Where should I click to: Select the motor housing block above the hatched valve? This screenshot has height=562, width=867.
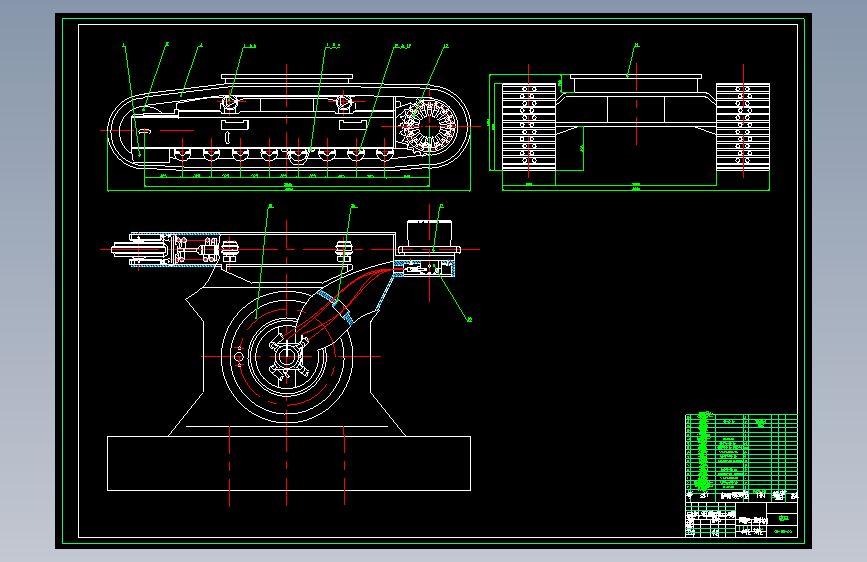pyautogui.click(x=429, y=233)
